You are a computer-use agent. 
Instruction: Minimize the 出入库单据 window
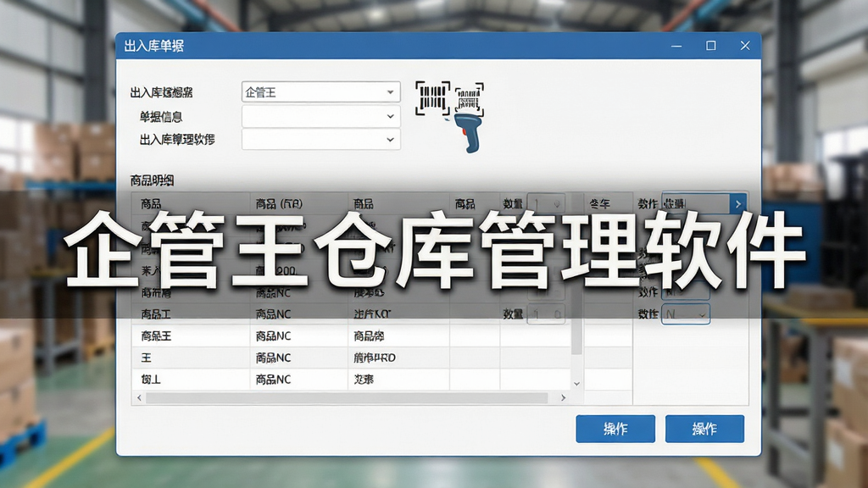676,46
